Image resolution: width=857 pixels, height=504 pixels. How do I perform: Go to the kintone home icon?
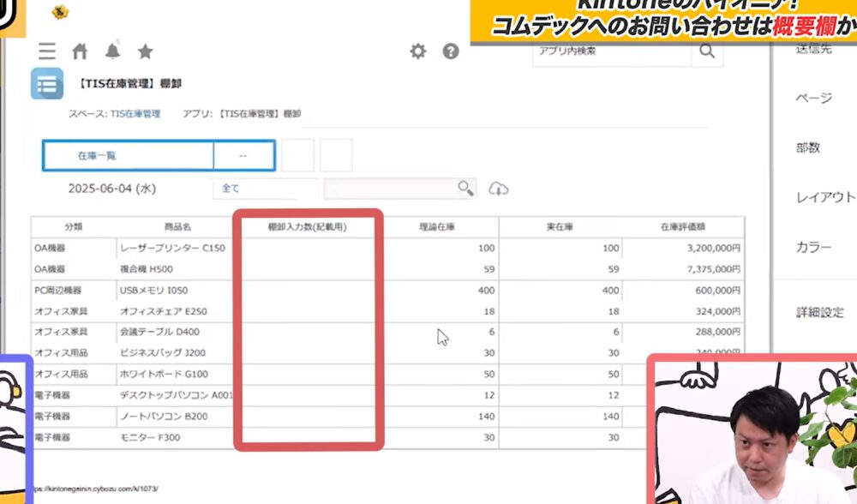[x=80, y=51]
